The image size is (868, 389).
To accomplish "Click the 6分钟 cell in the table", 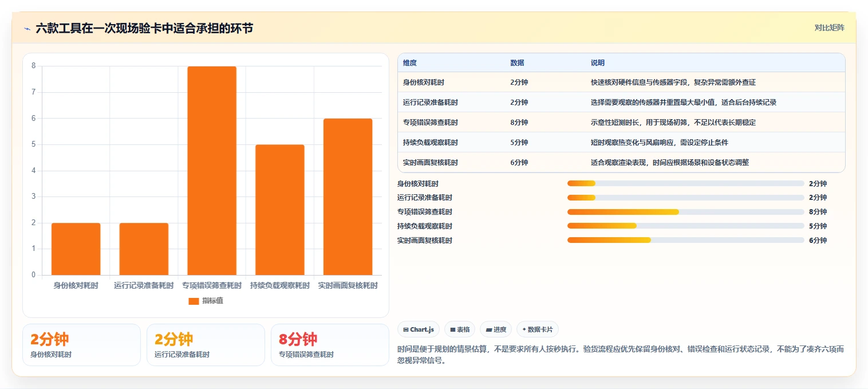I will click(x=519, y=163).
